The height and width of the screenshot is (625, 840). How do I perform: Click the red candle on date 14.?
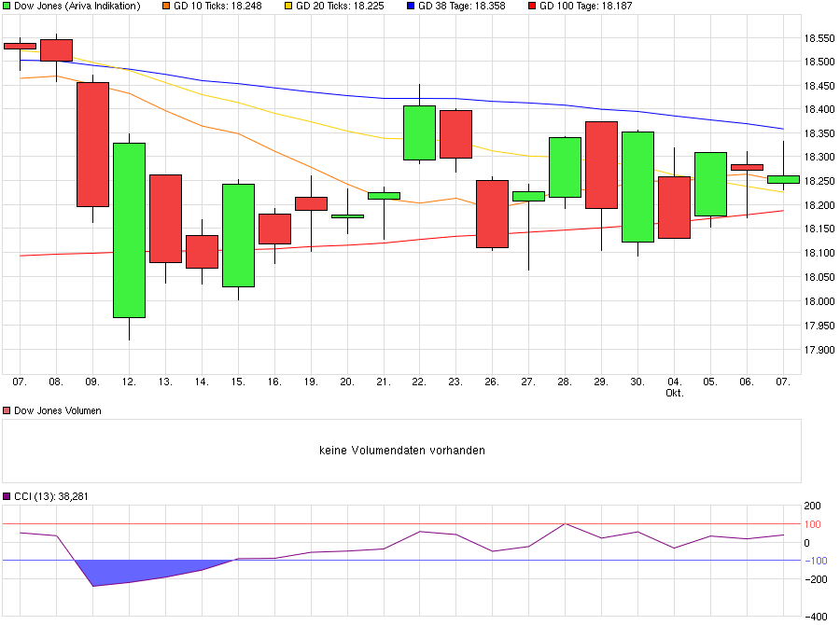click(x=202, y=252)
